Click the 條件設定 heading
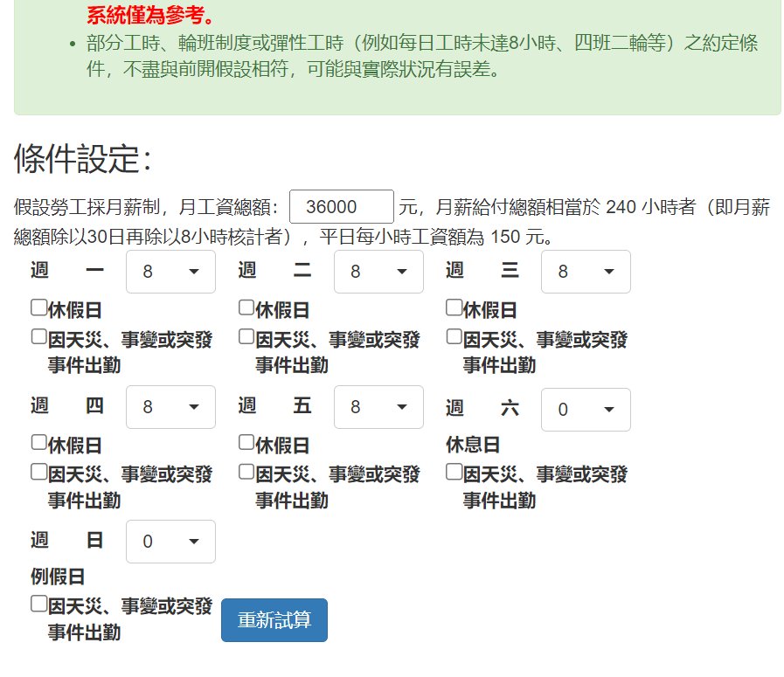 click(82, 159)
